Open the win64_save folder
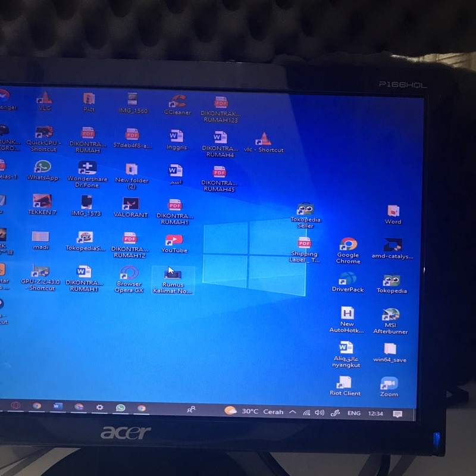 [390, 353]
